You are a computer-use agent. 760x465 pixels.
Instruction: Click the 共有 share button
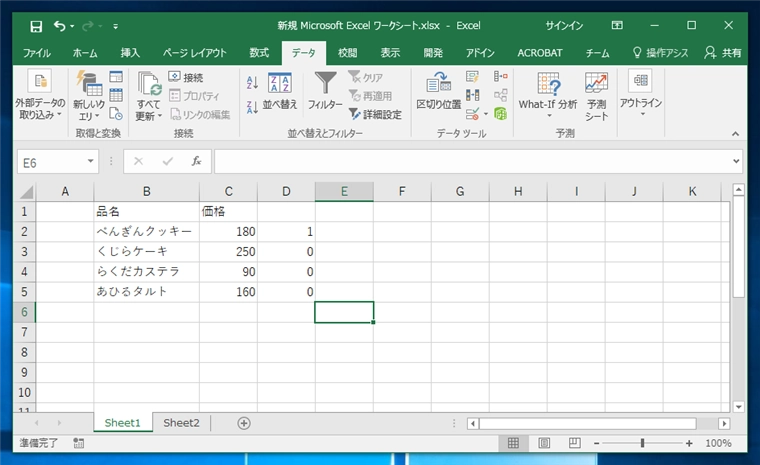(x=723, y=53)
